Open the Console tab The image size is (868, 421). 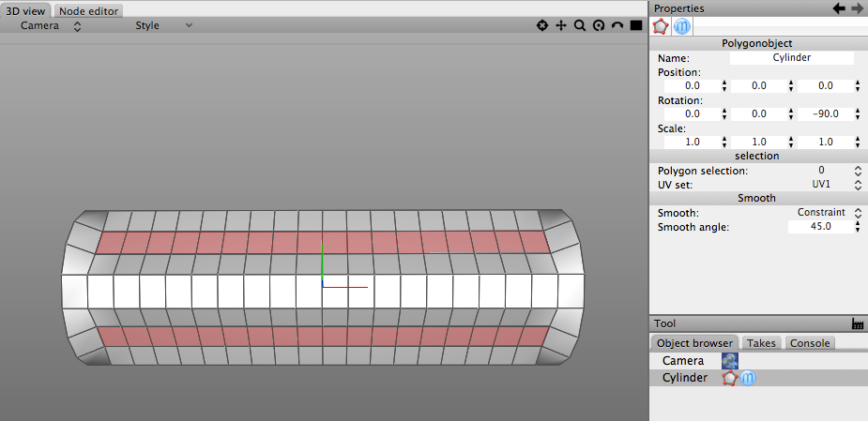click(809, 343)
